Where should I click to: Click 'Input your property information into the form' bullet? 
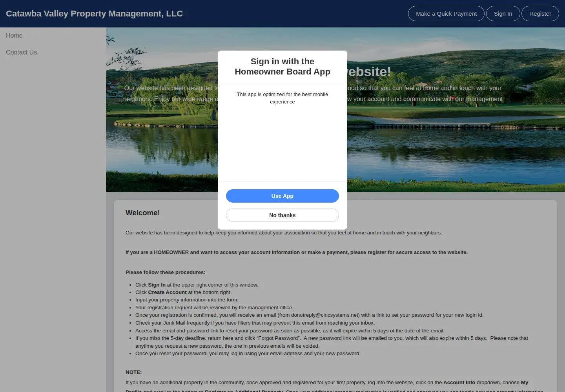pos(187,300)
